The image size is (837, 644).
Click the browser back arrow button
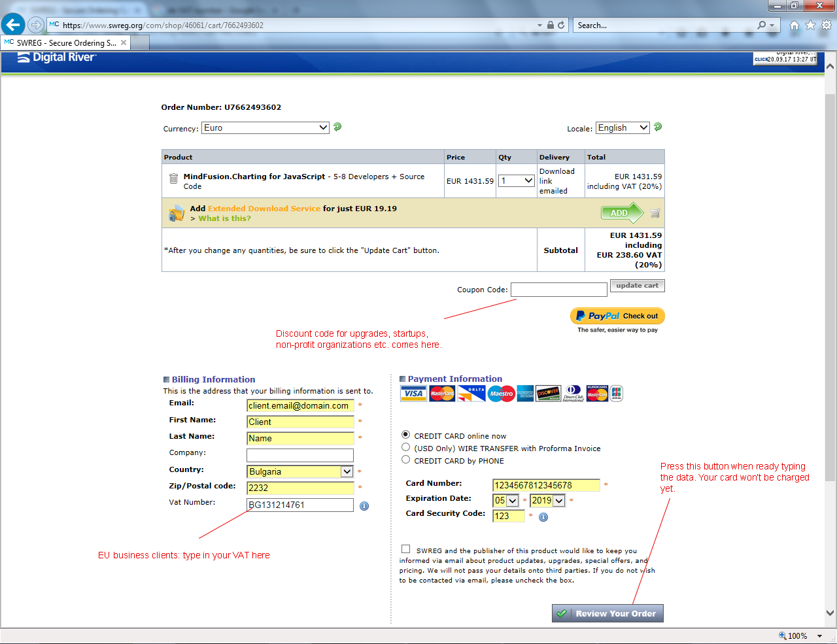12,25
